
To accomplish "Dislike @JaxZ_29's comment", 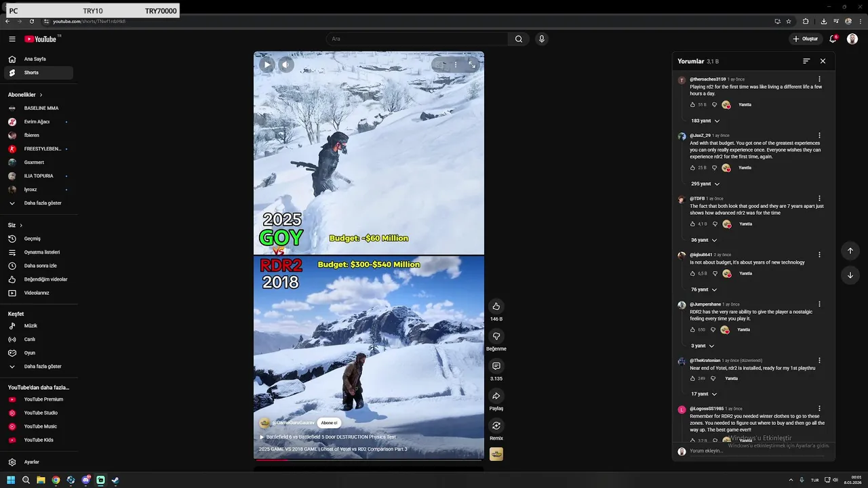I will (x=714, y=167).
